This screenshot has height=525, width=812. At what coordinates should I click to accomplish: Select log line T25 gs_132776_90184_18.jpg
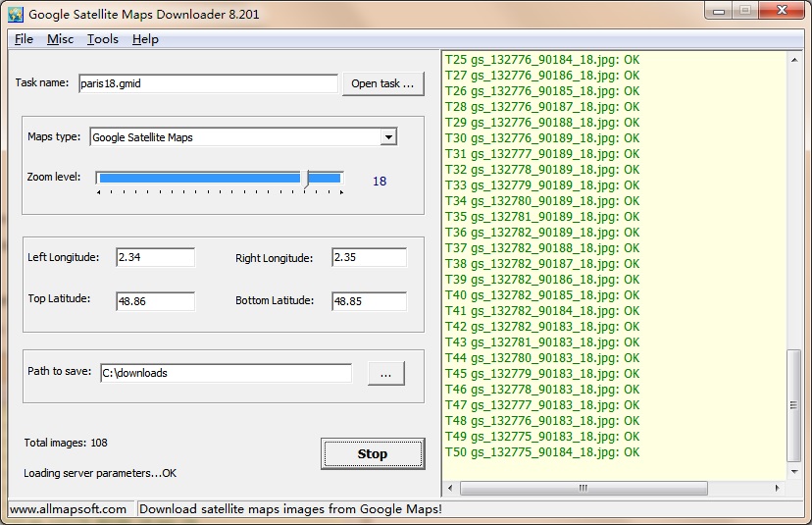[542, 60]
